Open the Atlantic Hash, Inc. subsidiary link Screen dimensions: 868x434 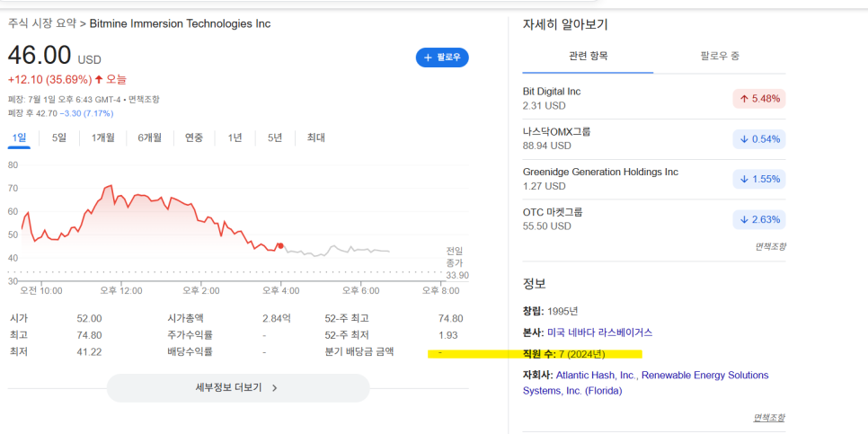coord(597,376)
